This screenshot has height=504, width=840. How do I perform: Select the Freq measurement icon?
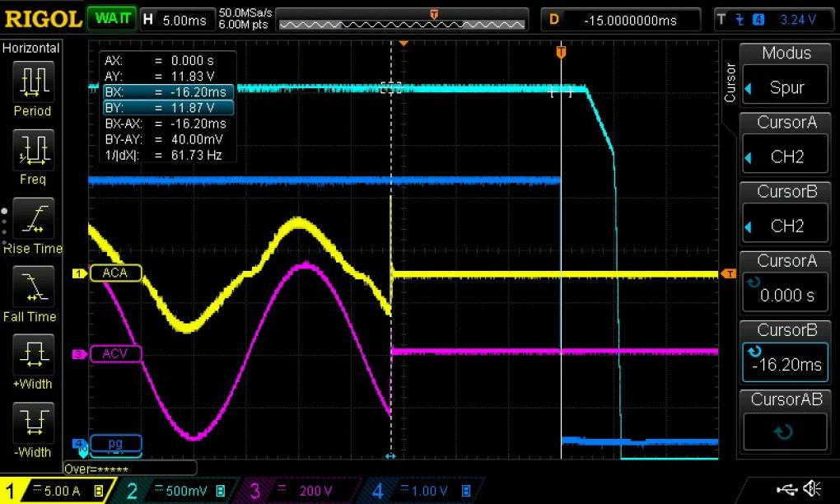(x=33, y=150)
